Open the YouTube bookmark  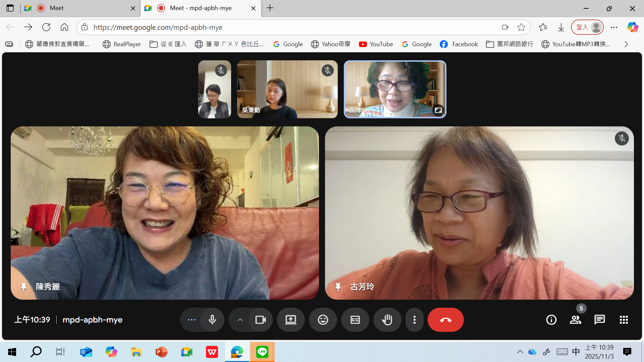376,44
